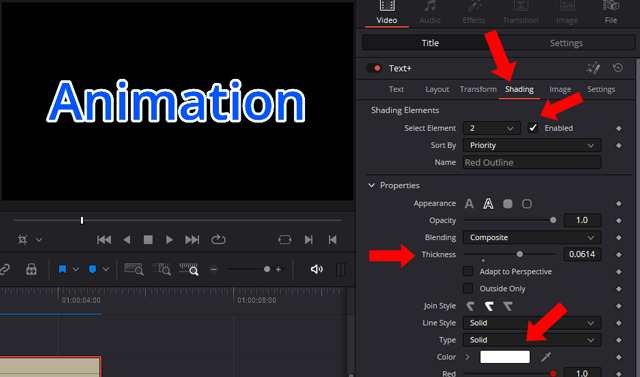This screenshot has height=377, width=640.
Task: Switch to the Title button
Action: tap(430, 43)
